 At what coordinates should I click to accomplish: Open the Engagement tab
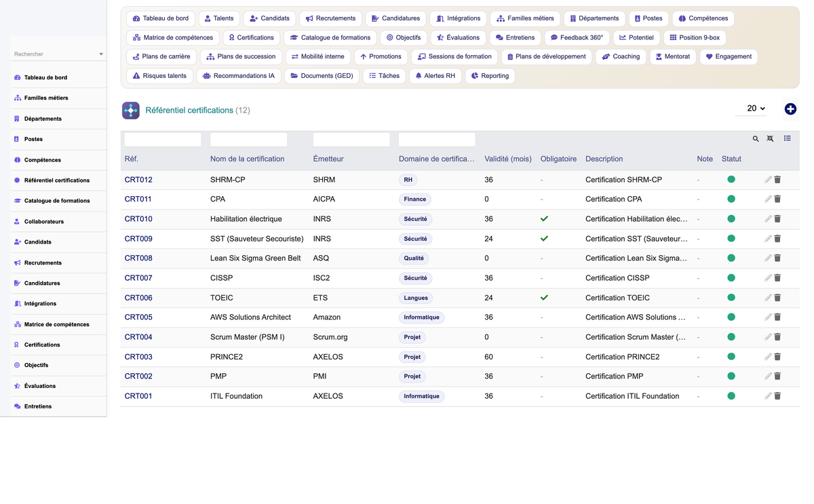(728, 56)
